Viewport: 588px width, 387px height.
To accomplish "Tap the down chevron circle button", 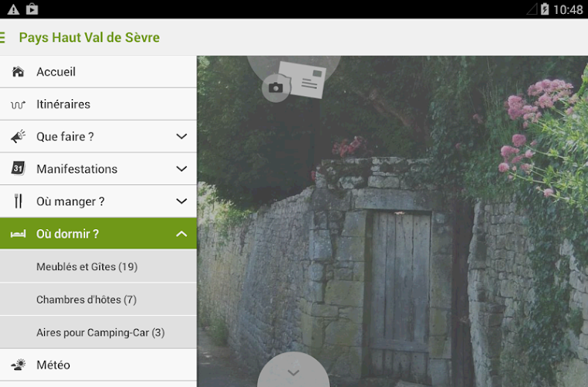I will (294, 371).
